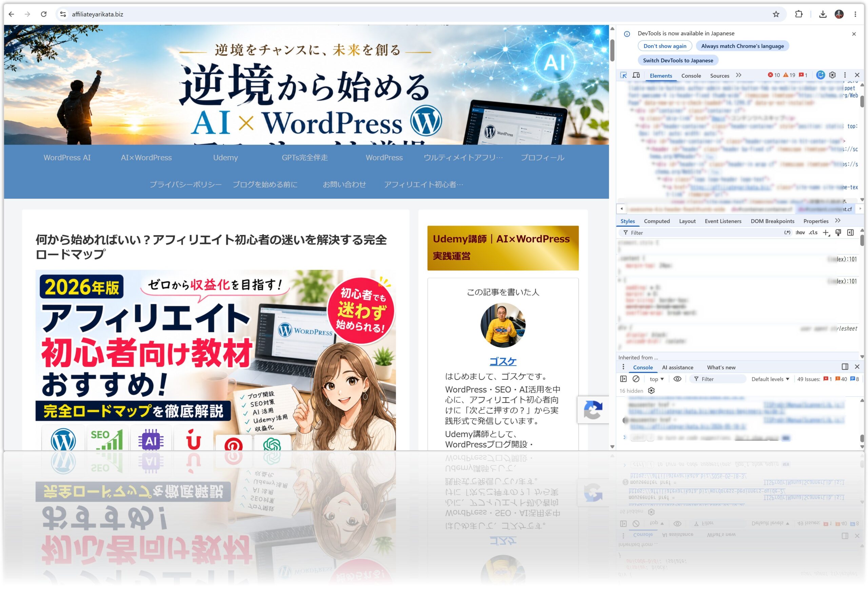868x589 pixels.
Task: Show the console sidebar icon
Action: tap(623, 379)
